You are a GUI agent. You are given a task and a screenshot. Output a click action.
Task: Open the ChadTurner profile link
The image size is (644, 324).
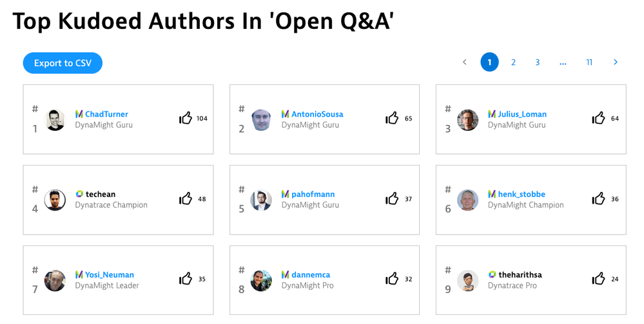tap(106, 115)
